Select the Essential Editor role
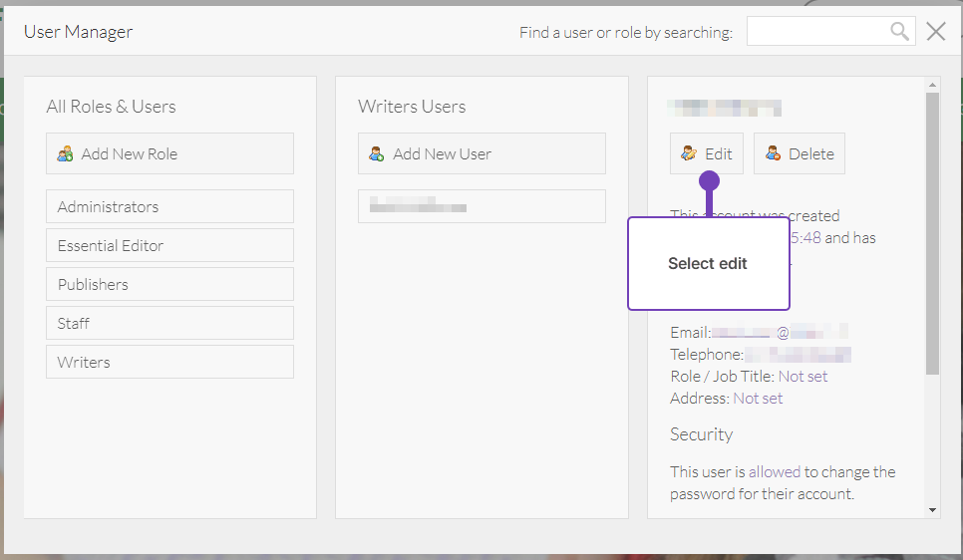 click(x=169, y=245)
